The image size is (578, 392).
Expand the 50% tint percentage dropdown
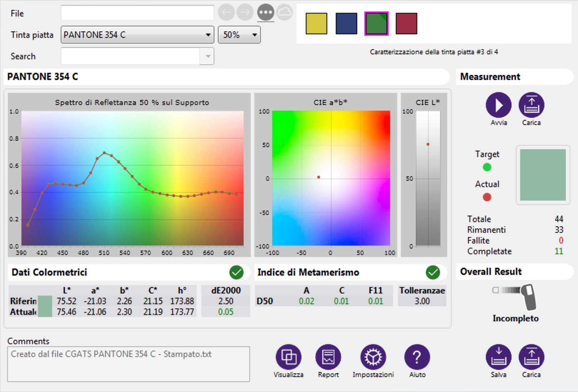239,35
